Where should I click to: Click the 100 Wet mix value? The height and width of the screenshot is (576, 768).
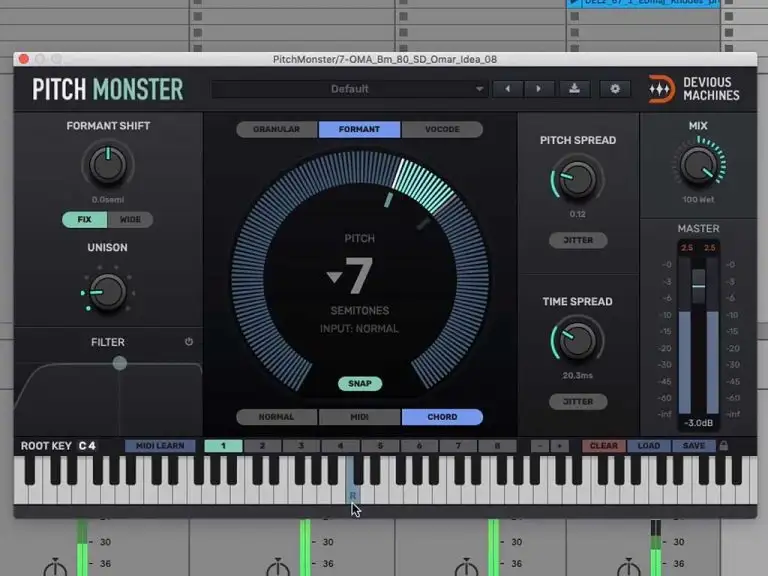[x=698, y=199]
